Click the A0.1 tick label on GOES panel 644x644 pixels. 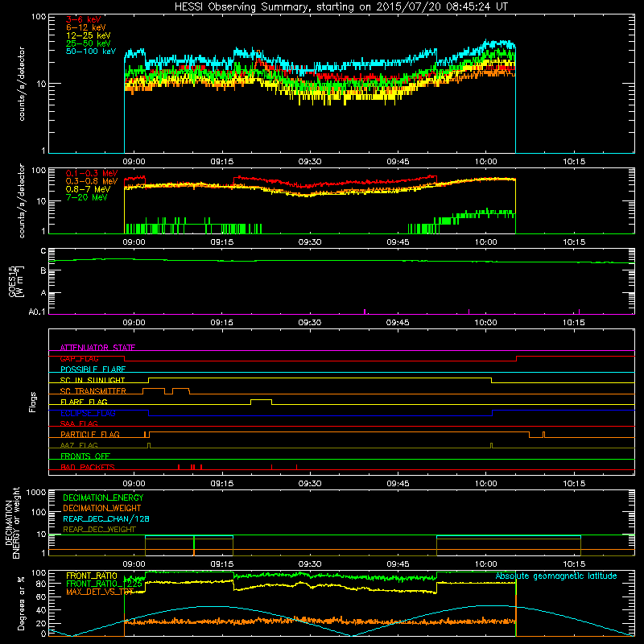point(36,312)
